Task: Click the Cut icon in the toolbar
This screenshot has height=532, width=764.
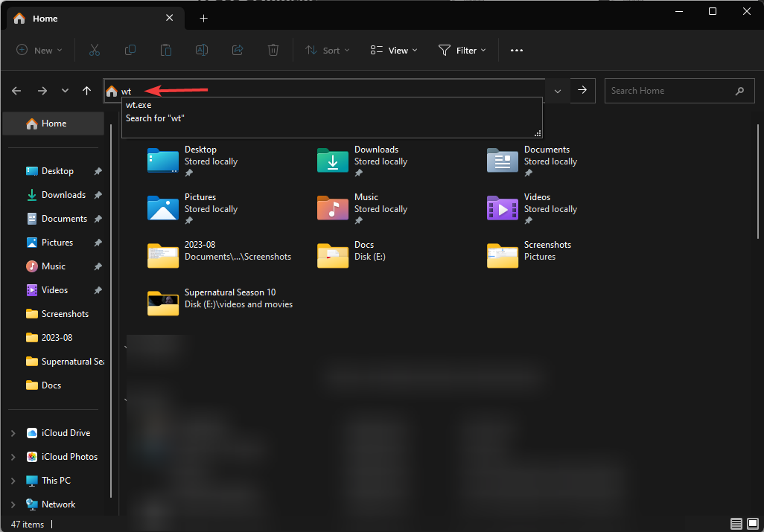Action: (95, 50)
